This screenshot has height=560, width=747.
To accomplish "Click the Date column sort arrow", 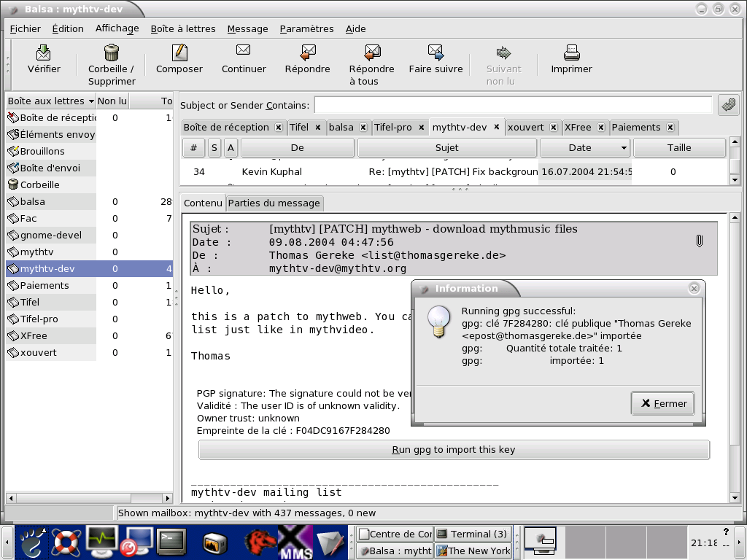I will (x=624, y=148).
